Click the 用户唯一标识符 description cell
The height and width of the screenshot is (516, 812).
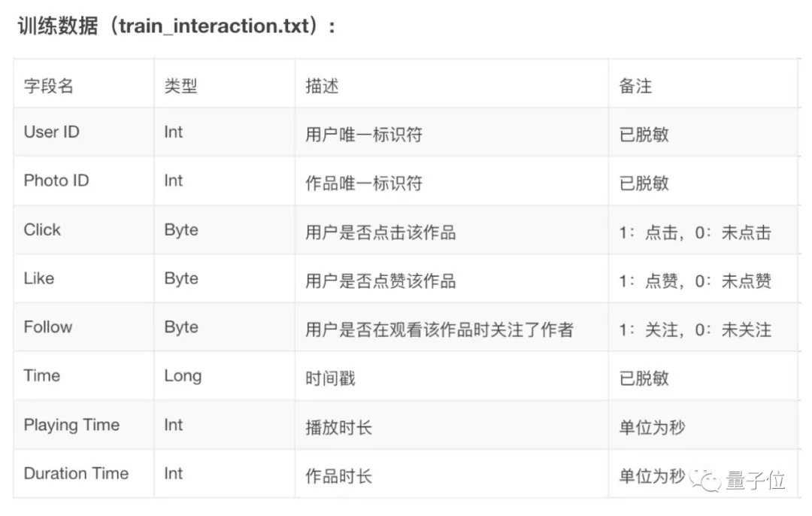click(x=364, y=135)
